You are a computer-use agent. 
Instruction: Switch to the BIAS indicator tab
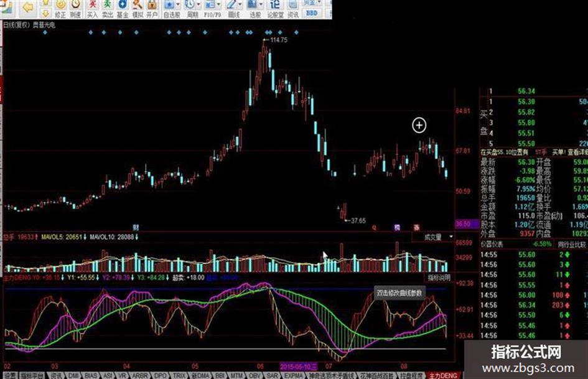(91, 375)
